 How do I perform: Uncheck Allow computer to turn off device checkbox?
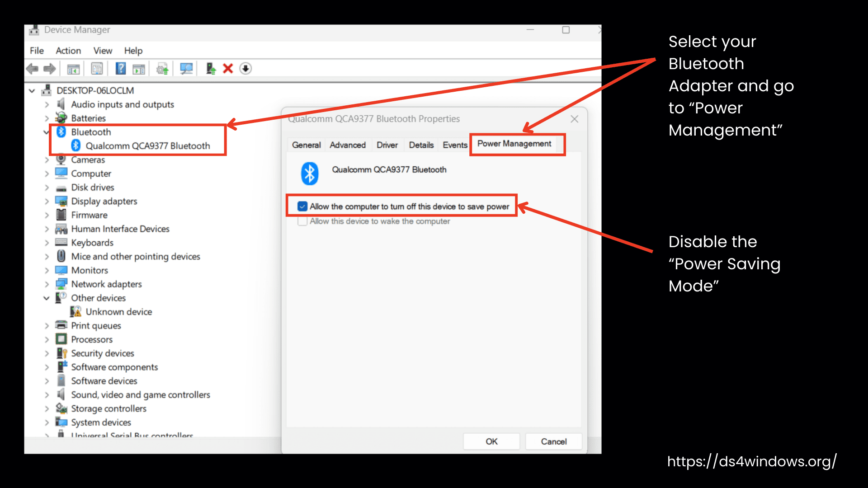coord(302,206)
